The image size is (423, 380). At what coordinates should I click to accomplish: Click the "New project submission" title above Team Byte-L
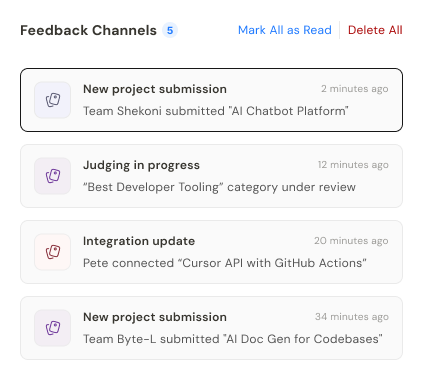coord(155,317)
